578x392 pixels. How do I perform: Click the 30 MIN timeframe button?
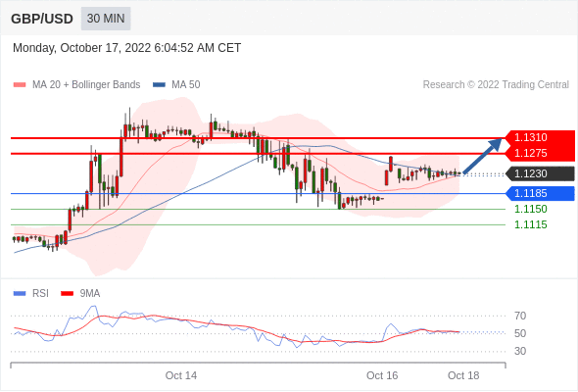[x=106, y=19]
